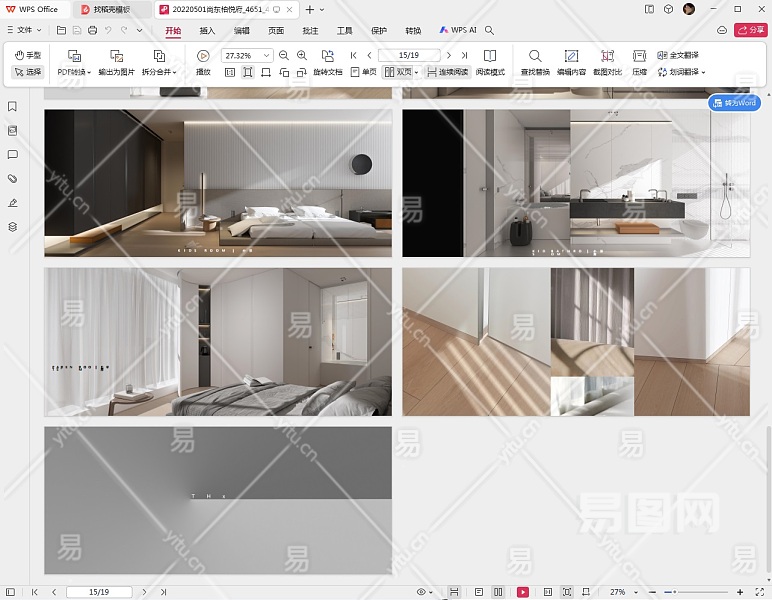The image size is (772, 600).
Task: Open the 阅读模式 reading mode
Action: 490,56
